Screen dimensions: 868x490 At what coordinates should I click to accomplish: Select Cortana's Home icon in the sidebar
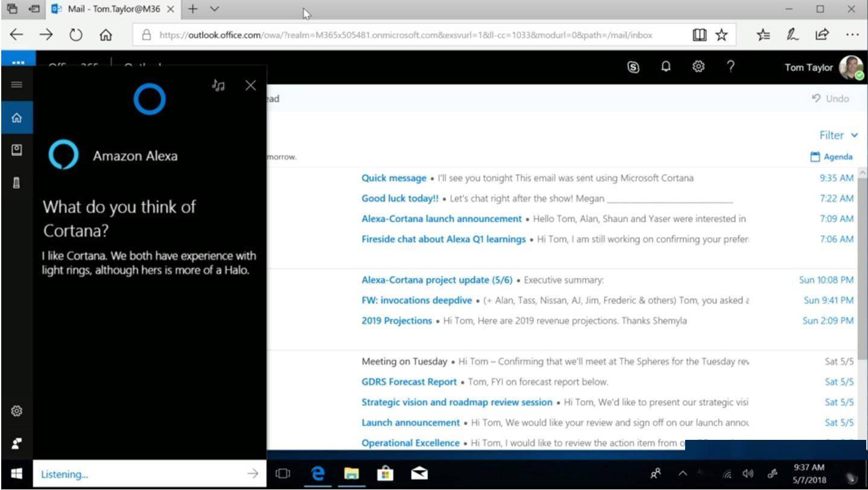pyautogui.click(x=17, y=117)
